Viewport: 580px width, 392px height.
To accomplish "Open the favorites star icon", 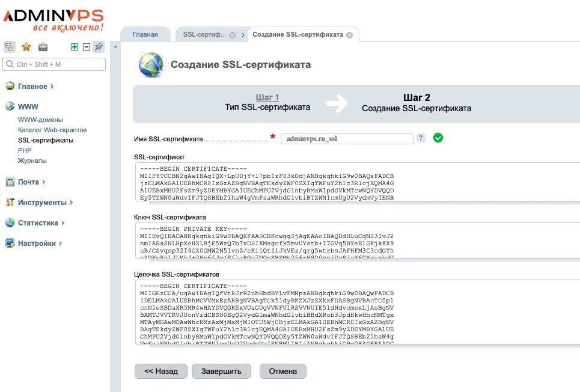I will pos(26,47).
